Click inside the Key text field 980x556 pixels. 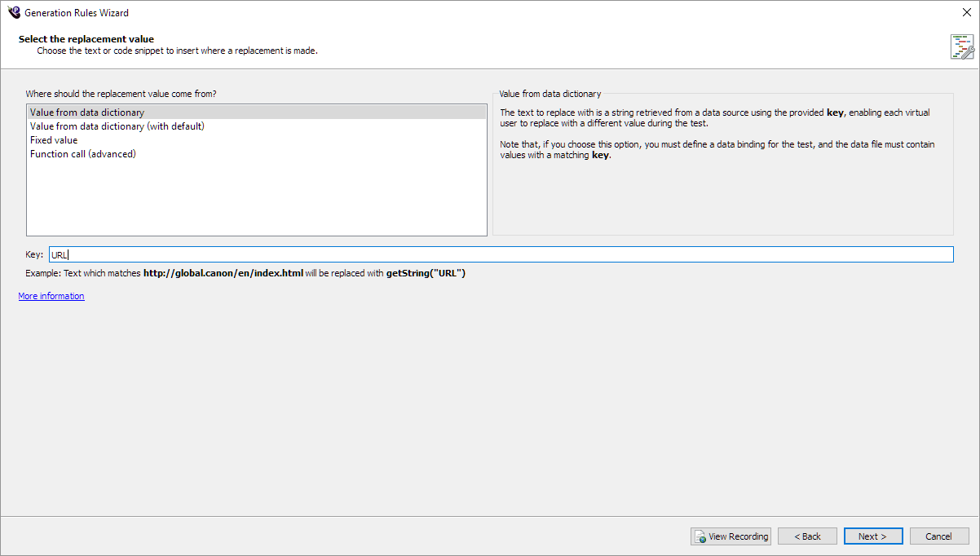click(501, 254)
